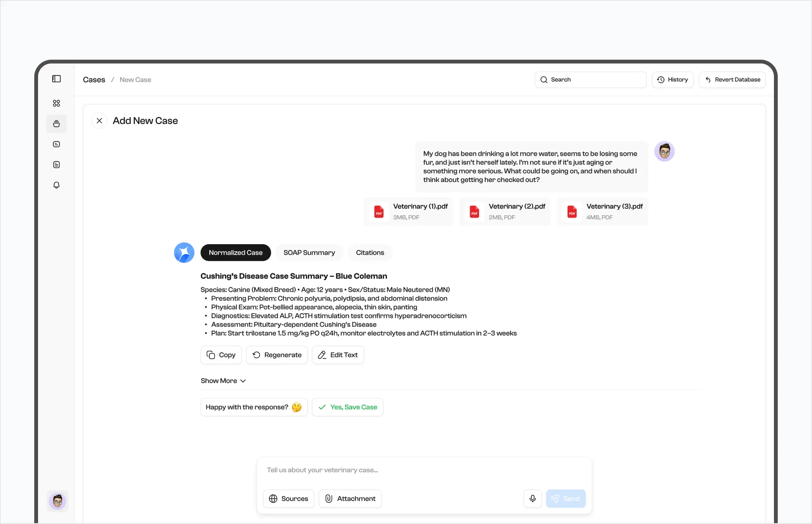
Task: Click the 'Species: Canine (Mixed Breed)' line
Action: point(325,290)
